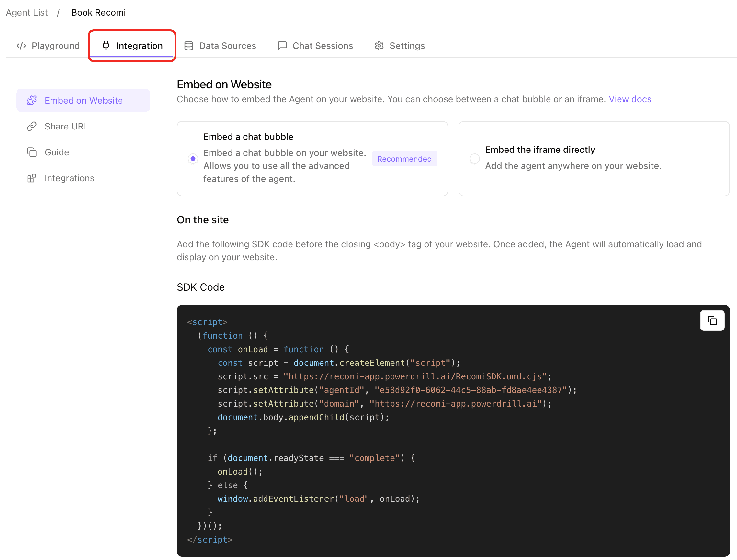Click the Embed a chat bubble card title
The width and height of the screenshot is (737, 560).
click(248, 137)
